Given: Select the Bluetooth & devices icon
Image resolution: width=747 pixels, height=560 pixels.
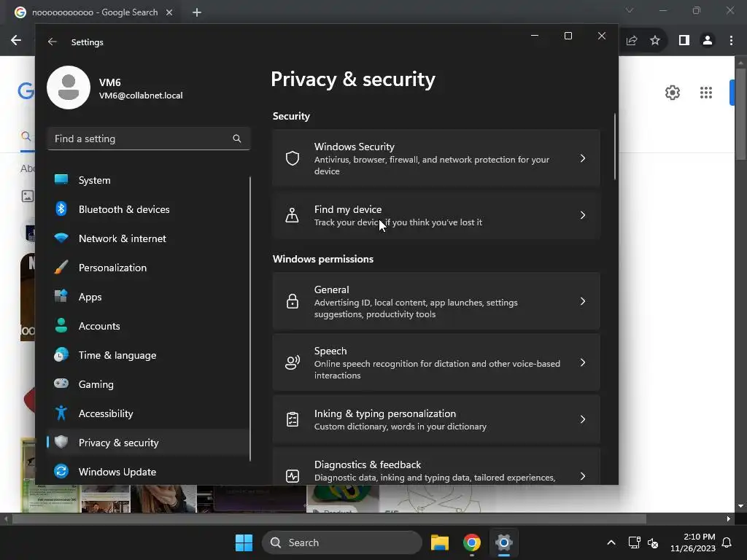Looking at the screenshot, I should (61, 209).
